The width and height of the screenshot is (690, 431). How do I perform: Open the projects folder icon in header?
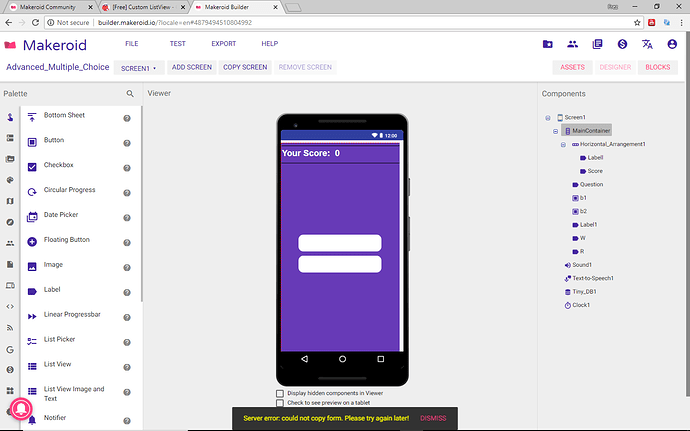(547, 44)
